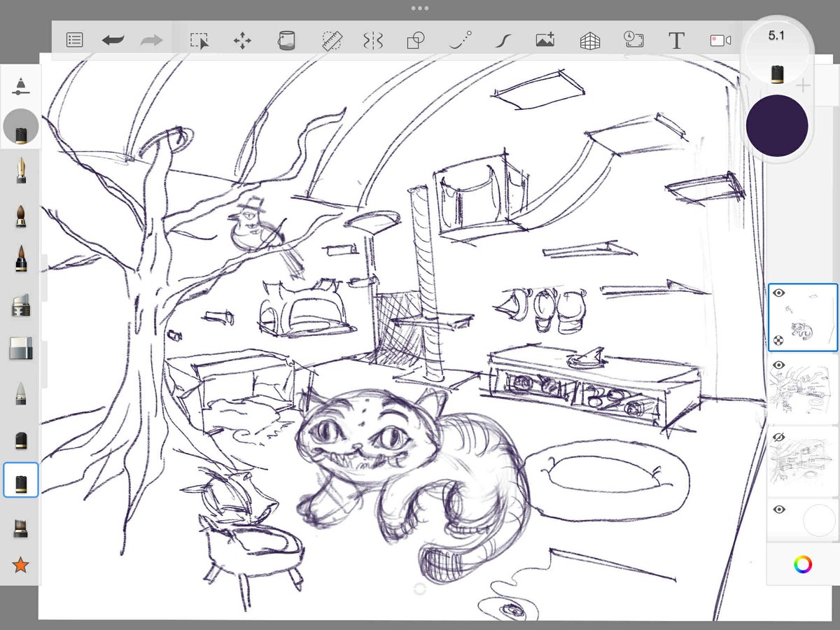Image resolution: width=840 pixels, height=630 pixels.
Task: Undo the last stroke
Action: click(x=112, y=41)
